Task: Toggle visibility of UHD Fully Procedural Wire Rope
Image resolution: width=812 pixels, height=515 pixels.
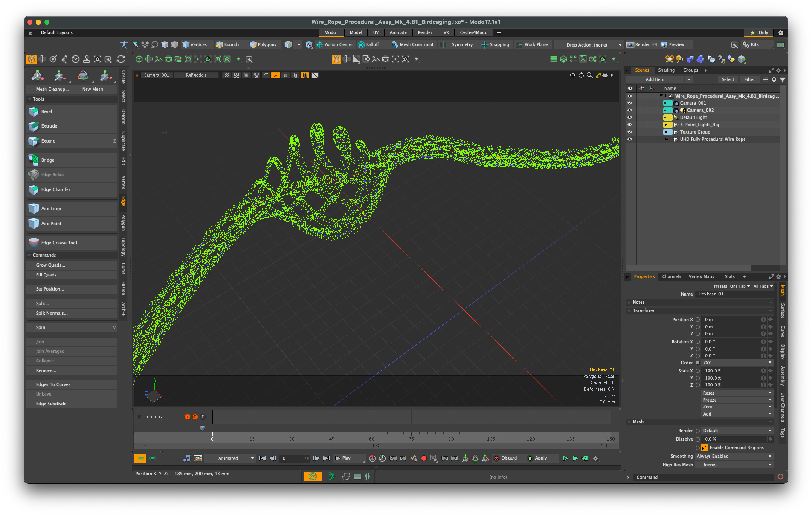Action: [629, 139]
